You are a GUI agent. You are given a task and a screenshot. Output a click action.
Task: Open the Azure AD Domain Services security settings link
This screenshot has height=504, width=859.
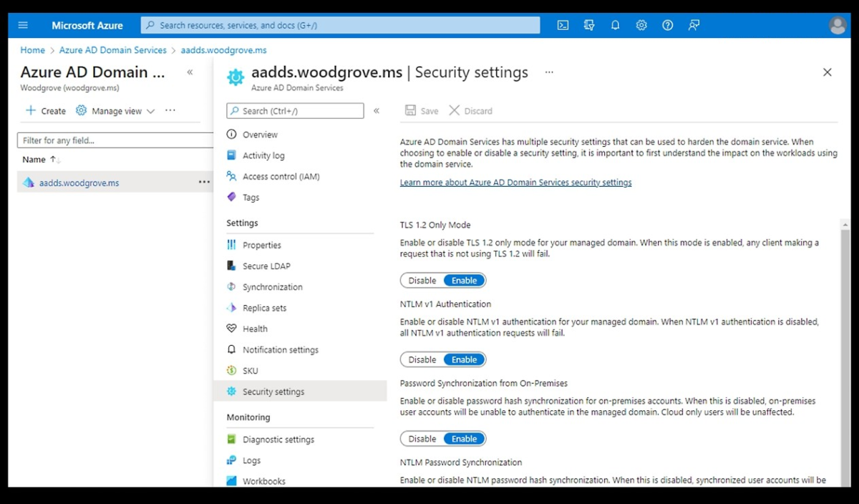tap(515, 182)
